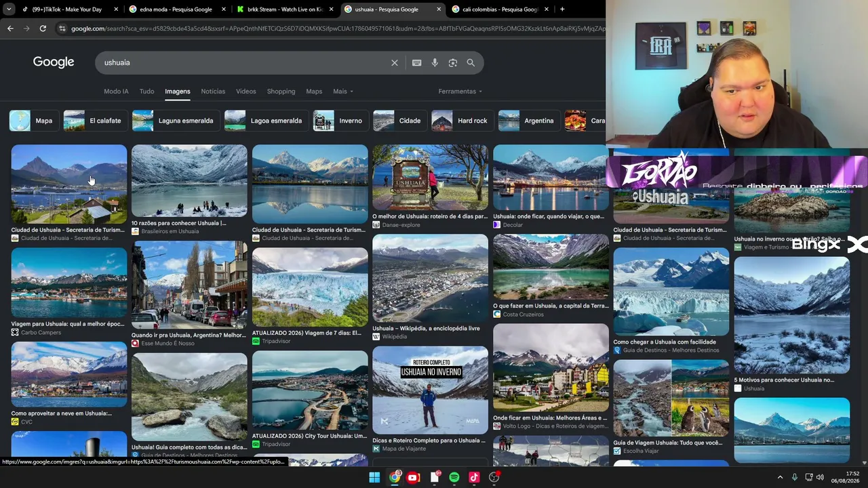Open the Vídeos tab
The height and width of the screenshot is (488, 868).
(246, 91)
